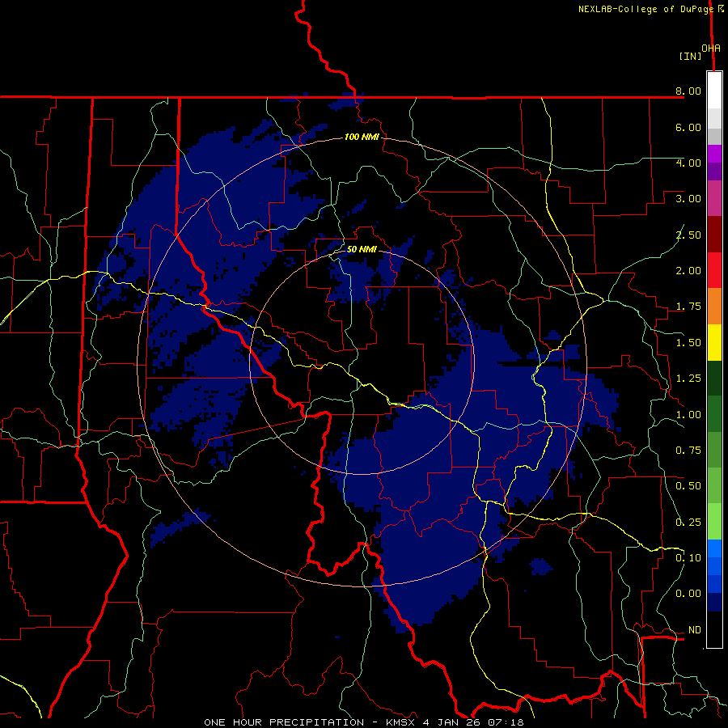728x728 pixels.
Task: Pick the orange swatch on the color scale
Action: point(714,307)
